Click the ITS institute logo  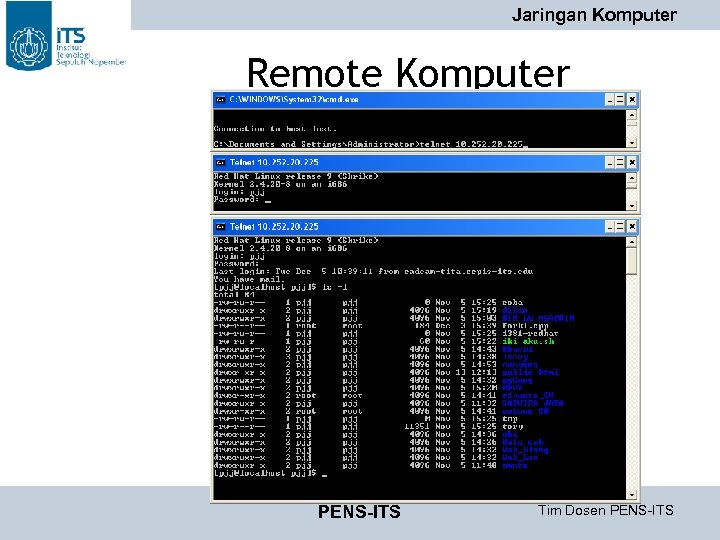click(x=66, y=36)
